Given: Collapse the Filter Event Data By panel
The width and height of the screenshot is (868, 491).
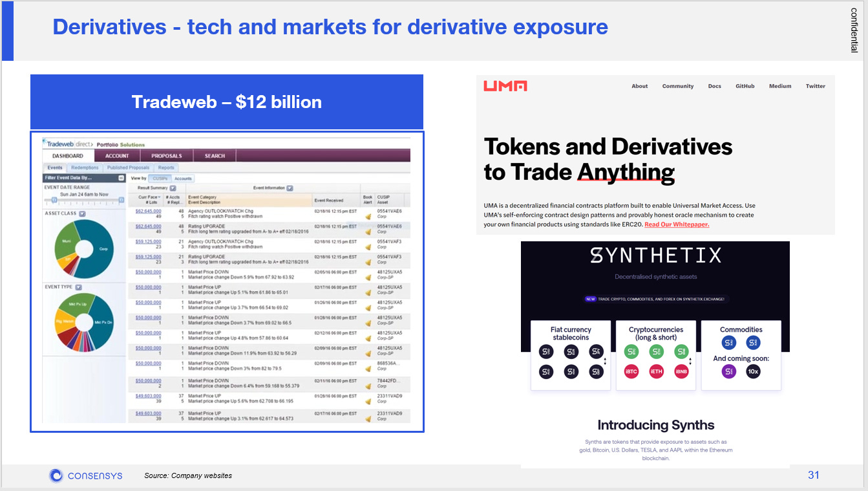Looking at the screenshot, I should [121, 177].
